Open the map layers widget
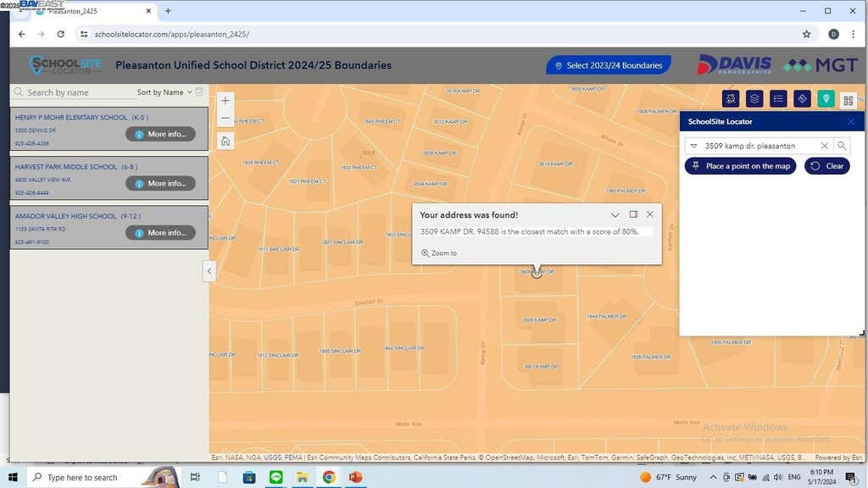 pyautogui.click(x=754, y=99)
